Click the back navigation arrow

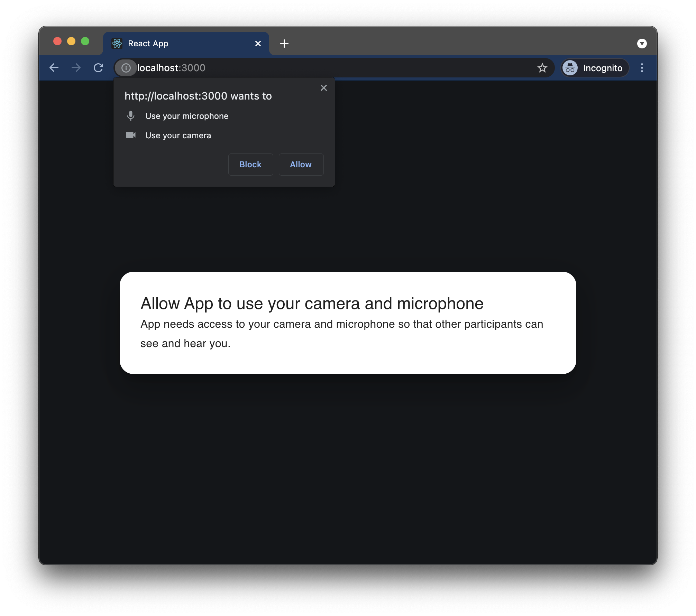54,68
